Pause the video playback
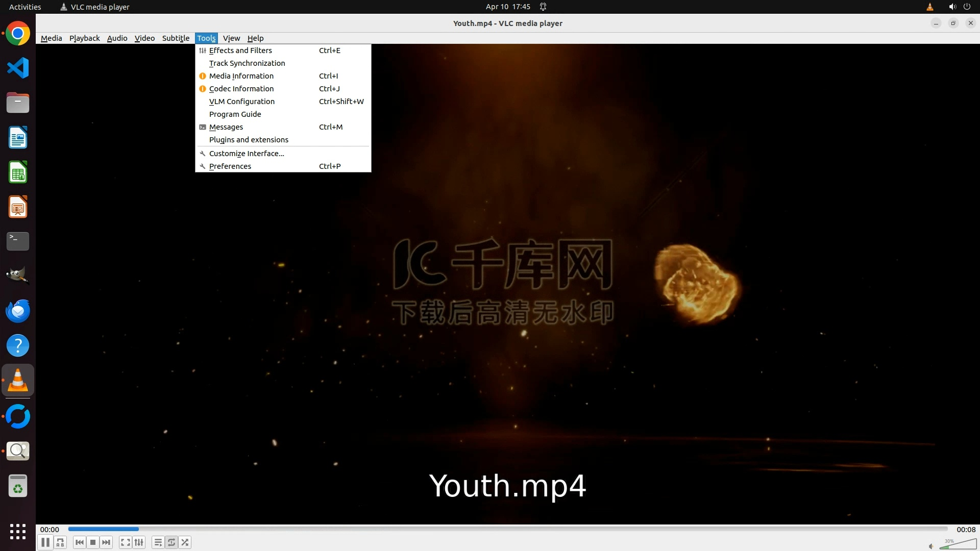 click(x=45, y=542)
